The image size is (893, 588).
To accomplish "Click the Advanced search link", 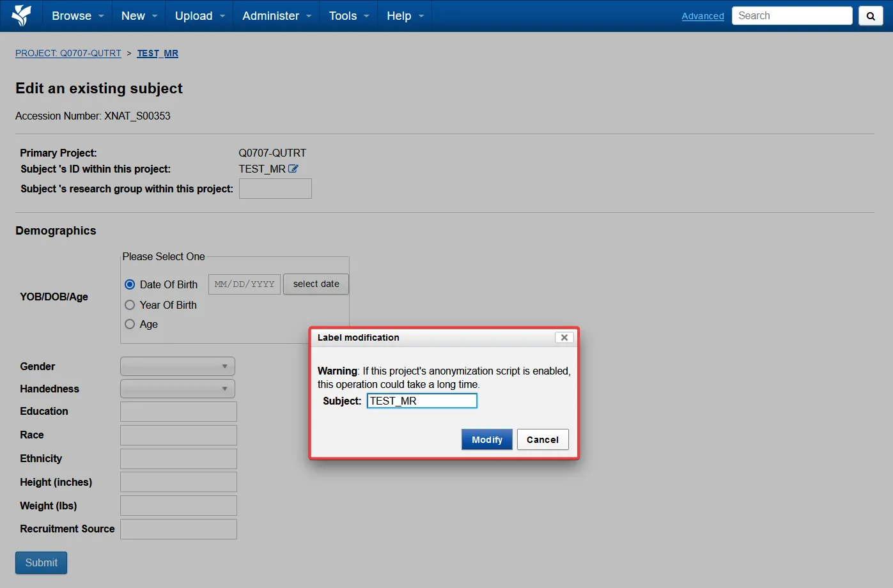I will [x=703, y=16].
